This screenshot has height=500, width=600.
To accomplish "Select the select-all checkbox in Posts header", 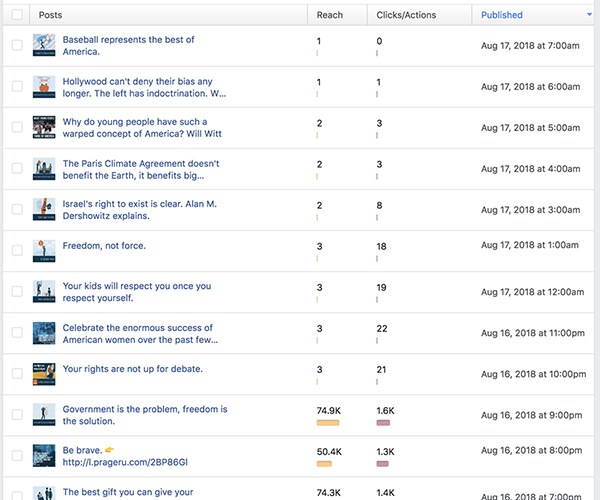I will [x=17, y=15].
